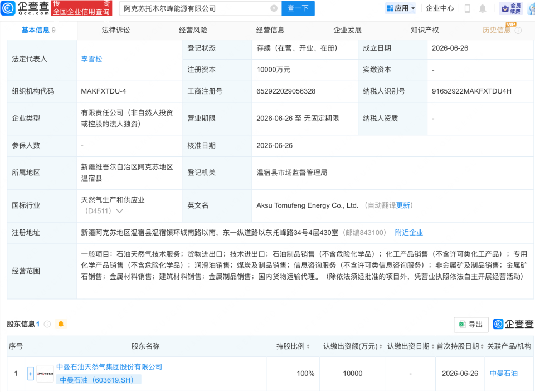This screenshot has height=392, width=535.
Task: Switch to the 法律诉讼 tab
Action: (x=116, y=30)
